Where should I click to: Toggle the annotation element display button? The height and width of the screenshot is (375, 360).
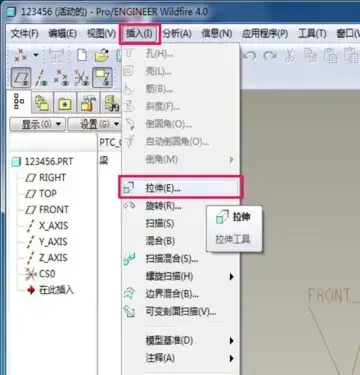tap(102, 78)
